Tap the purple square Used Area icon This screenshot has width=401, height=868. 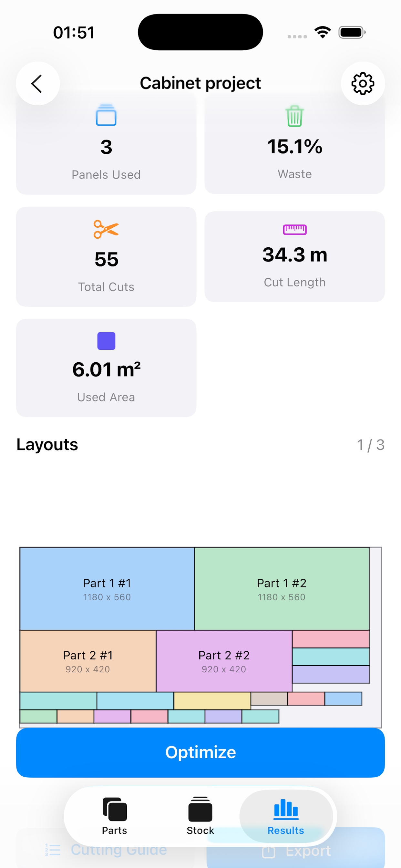pos(106,341)
